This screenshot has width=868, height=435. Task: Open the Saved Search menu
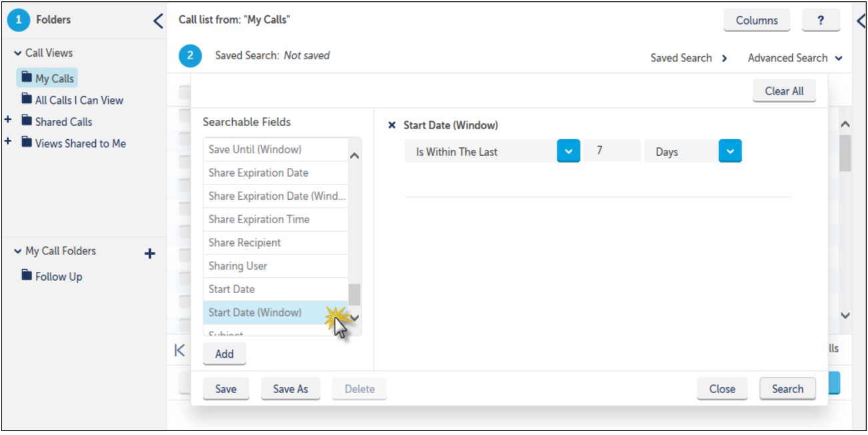pyautogui.click(x=688, y=58)
